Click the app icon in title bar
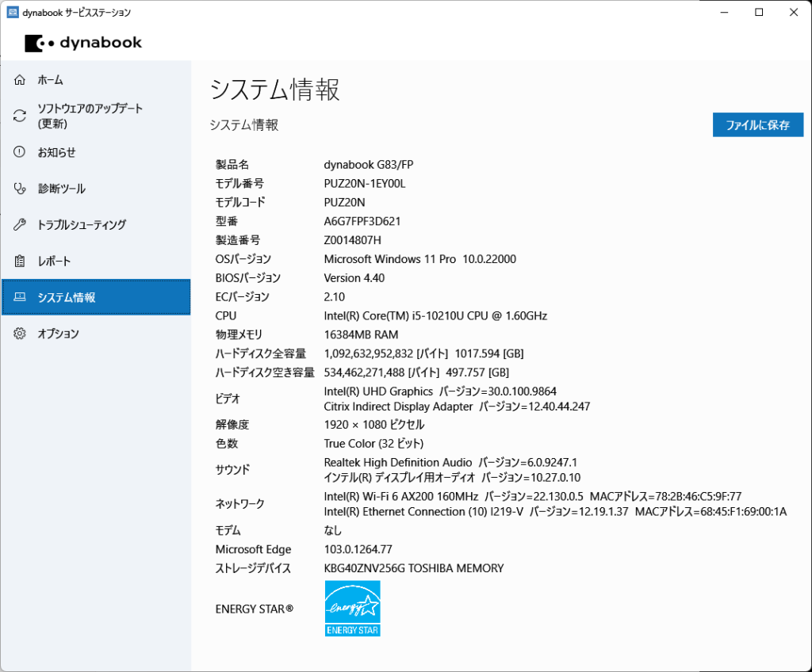The height and width of the screenshot is (672, 812). 13,13
